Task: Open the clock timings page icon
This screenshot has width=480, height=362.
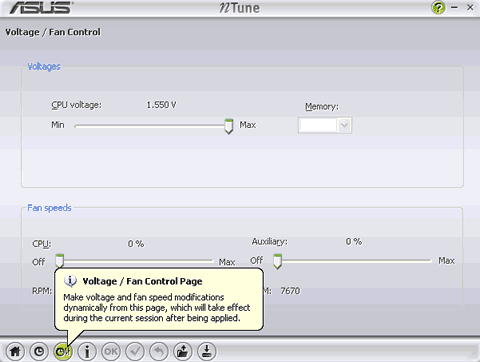Action: click(x=39, y=351)
